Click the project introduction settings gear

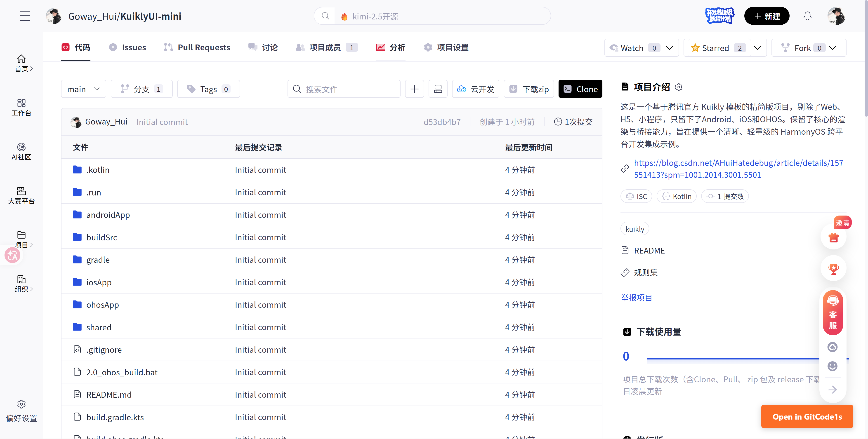(679, 87)
